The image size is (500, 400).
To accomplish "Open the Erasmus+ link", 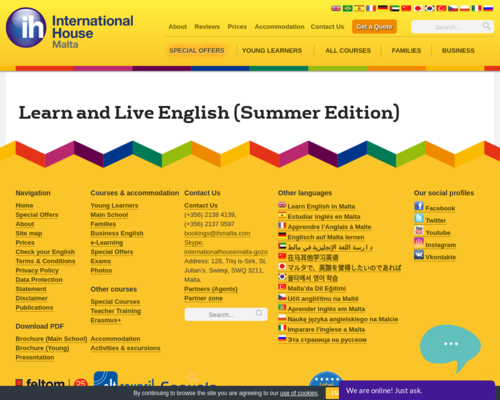I will [x=106, y=320].
